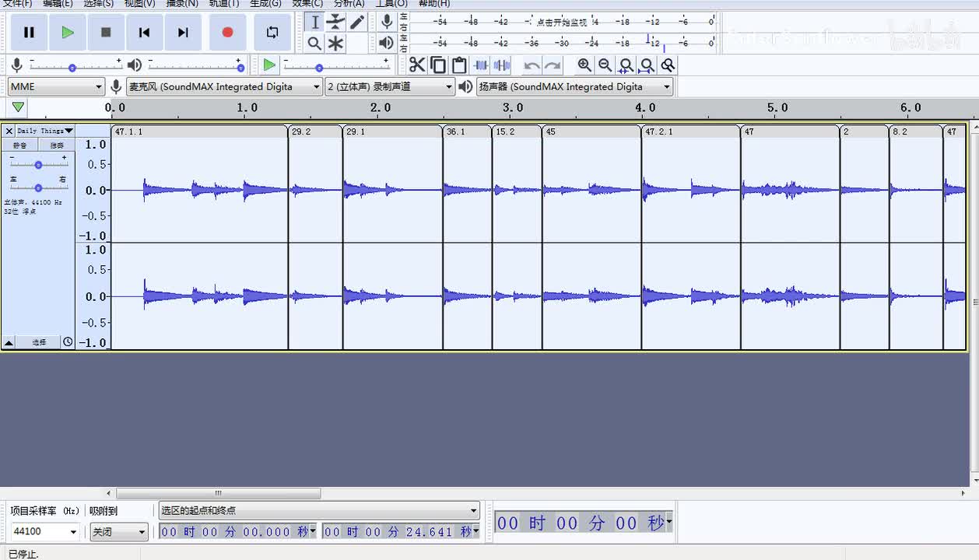Skip to end of the project

point(183,32)
